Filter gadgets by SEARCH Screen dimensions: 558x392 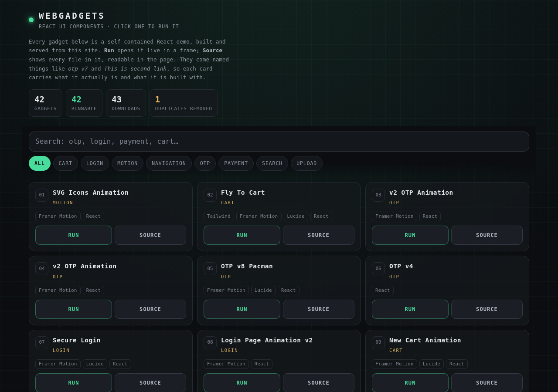[272, 163]
